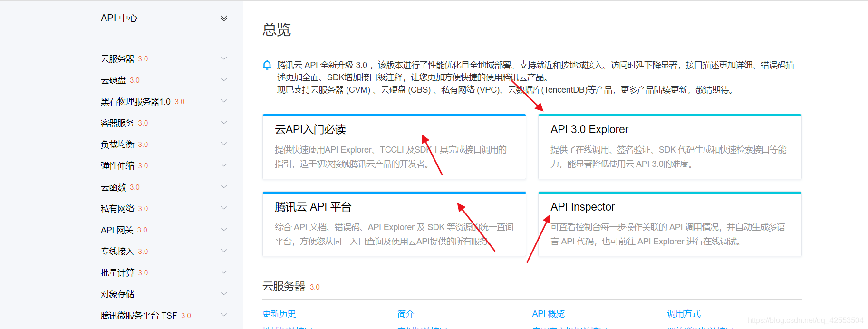Collapse the API 中心 double-chevron menu
The height and width of the screenshot is (329, 868).
tap(224, 18)
